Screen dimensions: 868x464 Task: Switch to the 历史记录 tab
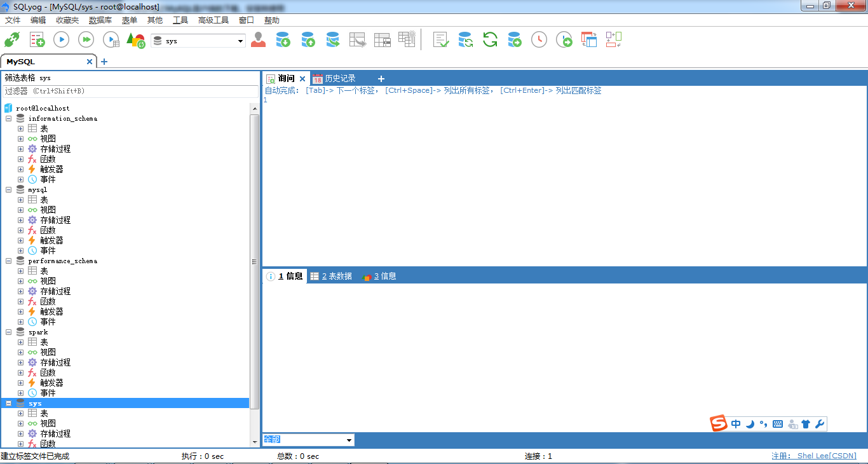coord(335,79)
